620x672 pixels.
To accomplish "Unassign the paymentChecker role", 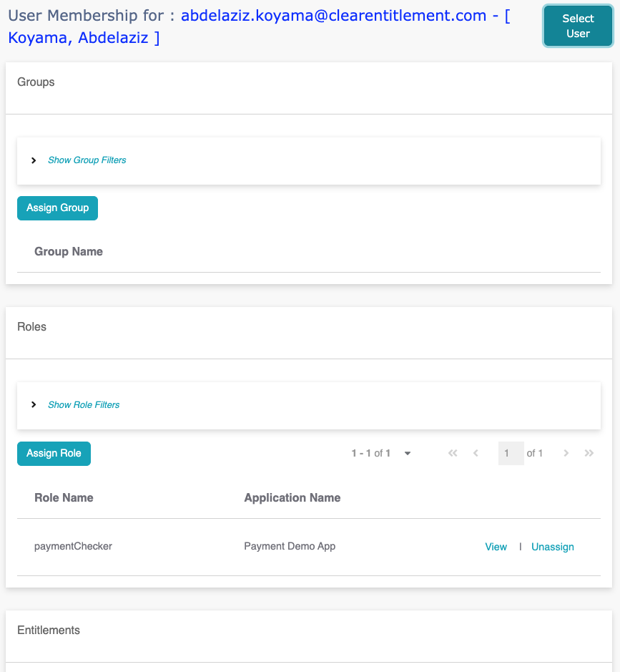I will [x=552, y=547].
